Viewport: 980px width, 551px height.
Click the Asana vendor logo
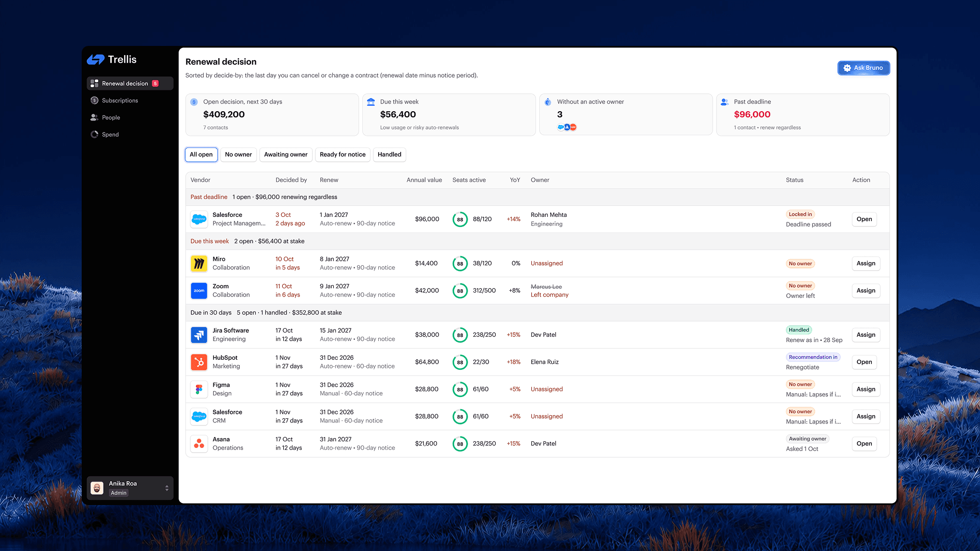coord(199,444)
